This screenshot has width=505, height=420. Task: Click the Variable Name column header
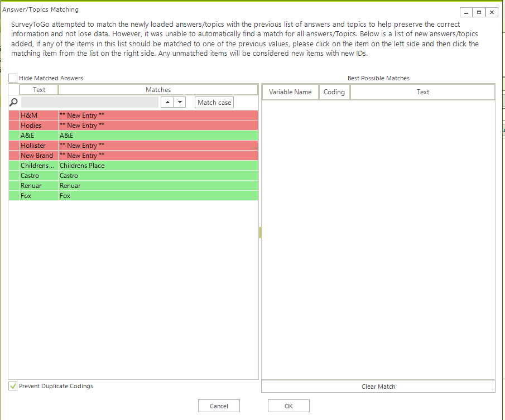(290, 92)
